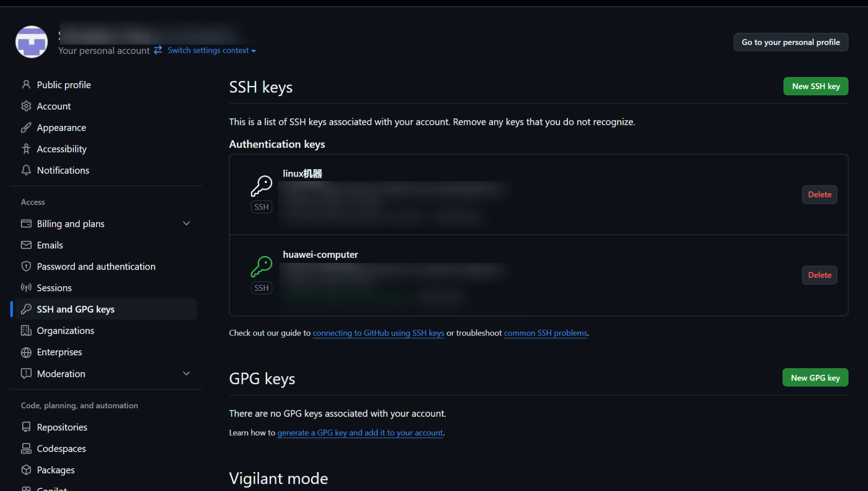Click the Emails envelope icon
Screen dimensions: 868x491
(x=26, y=245)
